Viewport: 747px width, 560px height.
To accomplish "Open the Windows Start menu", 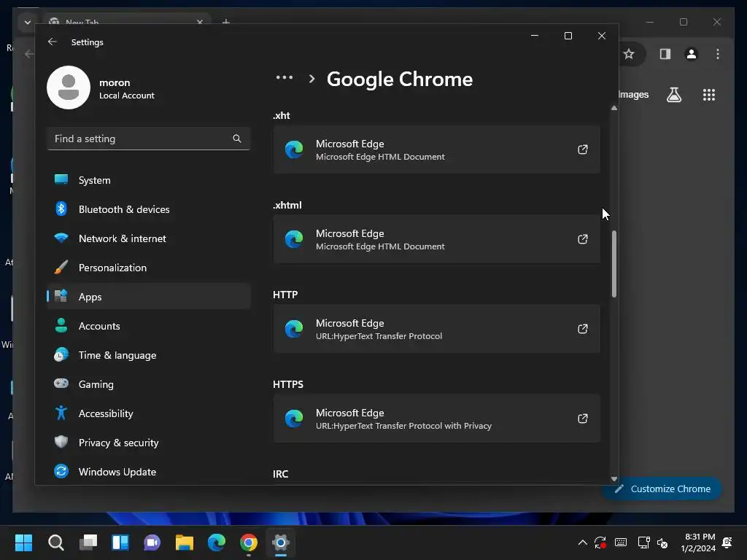I will point(23,542).
